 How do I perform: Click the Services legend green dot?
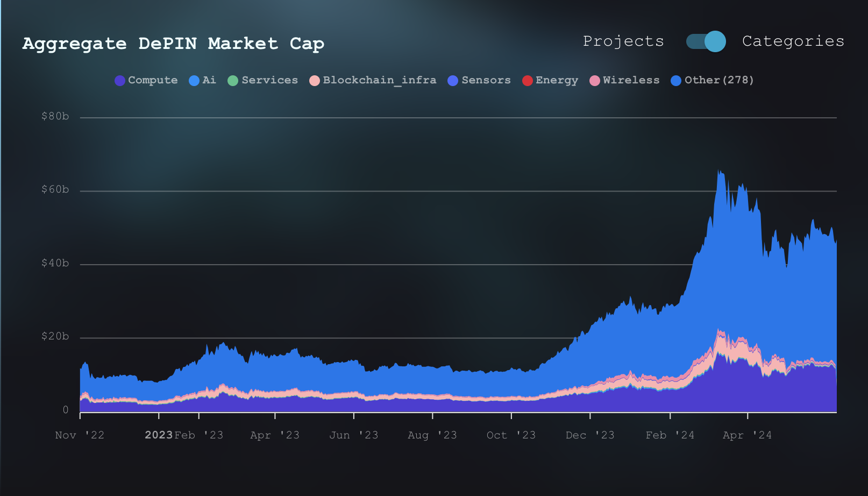pyautogui.click(x=233, y=81)
